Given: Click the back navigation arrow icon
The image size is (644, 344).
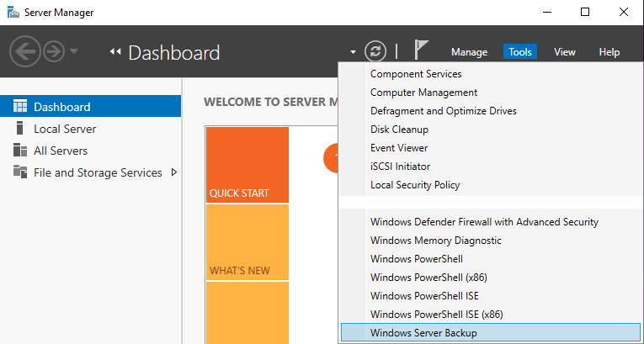Looking at the screenshot, I should pos(25,52).
